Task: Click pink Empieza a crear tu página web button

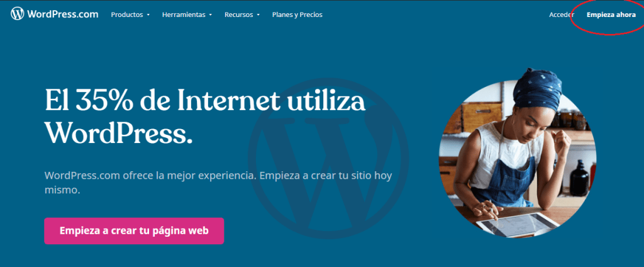Action: (134, 231)
